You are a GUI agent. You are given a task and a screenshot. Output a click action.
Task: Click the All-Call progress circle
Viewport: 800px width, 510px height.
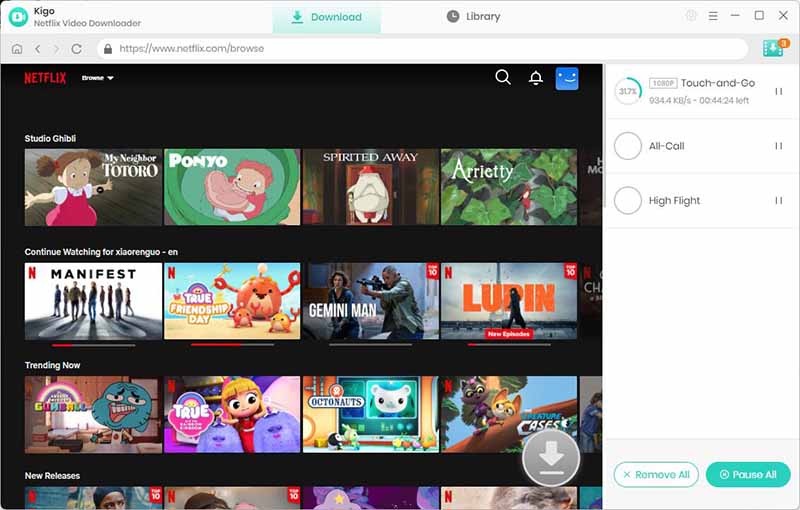coord(628,146)
